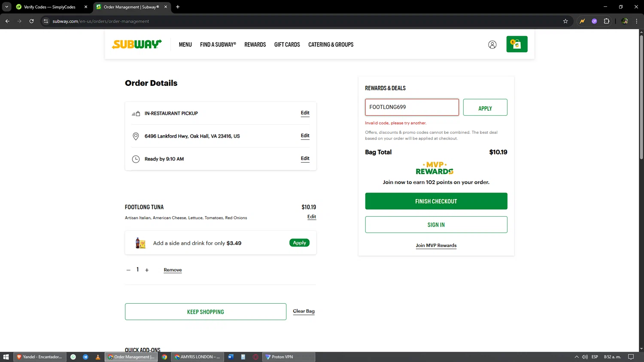Open CATERING & GROUPS navigation item

point(331,45)
